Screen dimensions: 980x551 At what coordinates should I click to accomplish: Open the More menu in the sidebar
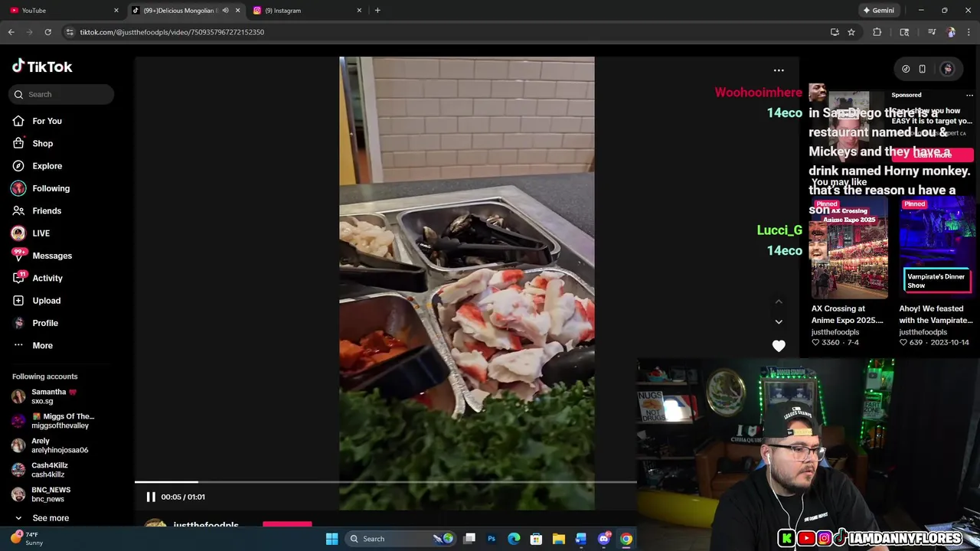42,345
